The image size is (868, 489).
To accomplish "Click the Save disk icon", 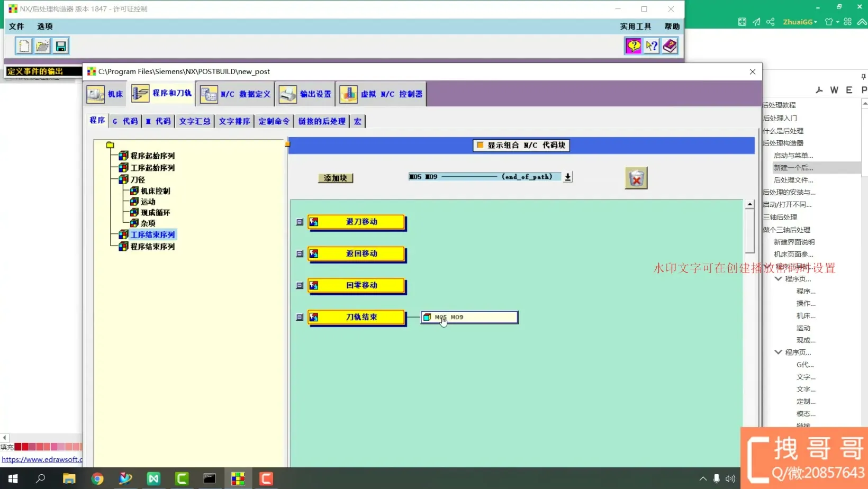I will click(61, 46).
